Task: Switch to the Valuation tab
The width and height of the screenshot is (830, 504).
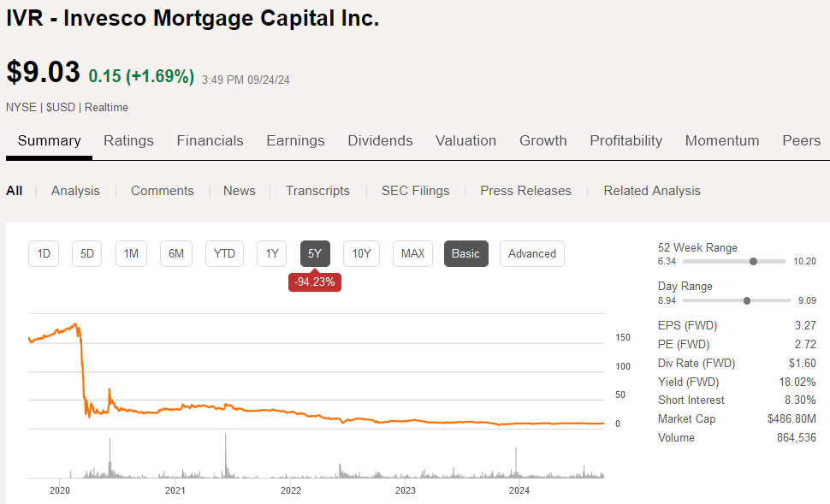Action: [465, 140]
